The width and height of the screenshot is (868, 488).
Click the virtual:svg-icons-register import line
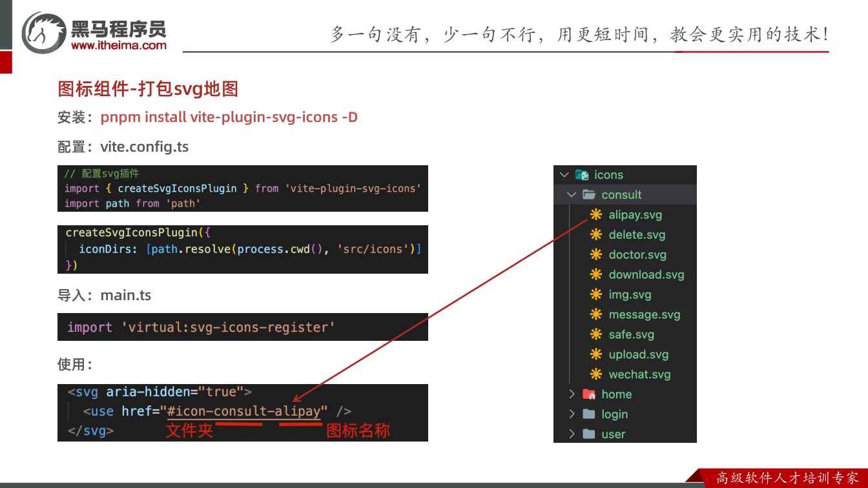(201, 327)
